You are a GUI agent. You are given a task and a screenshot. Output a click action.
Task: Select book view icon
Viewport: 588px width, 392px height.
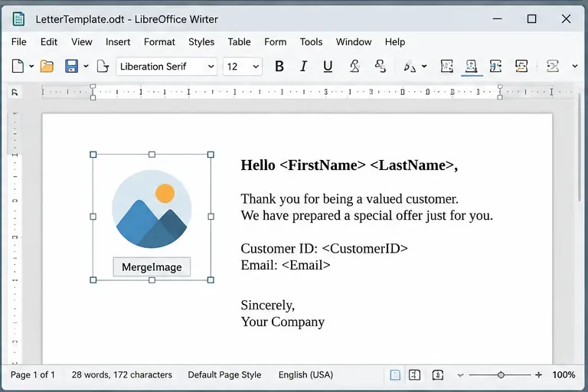[x=438, y=374]
